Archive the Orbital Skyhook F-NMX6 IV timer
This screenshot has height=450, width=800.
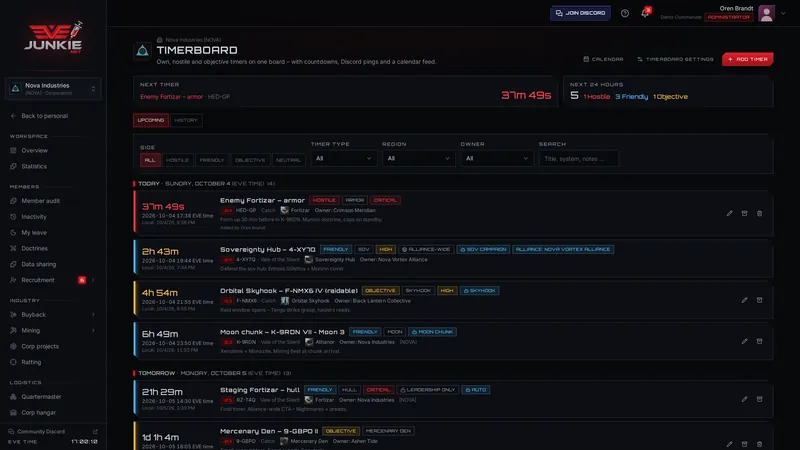coord(759,300)
